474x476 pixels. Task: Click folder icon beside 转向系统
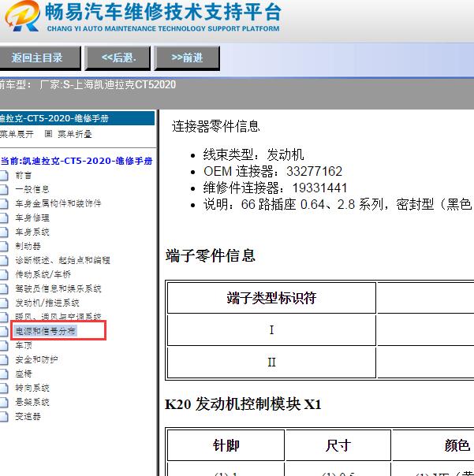4,389
